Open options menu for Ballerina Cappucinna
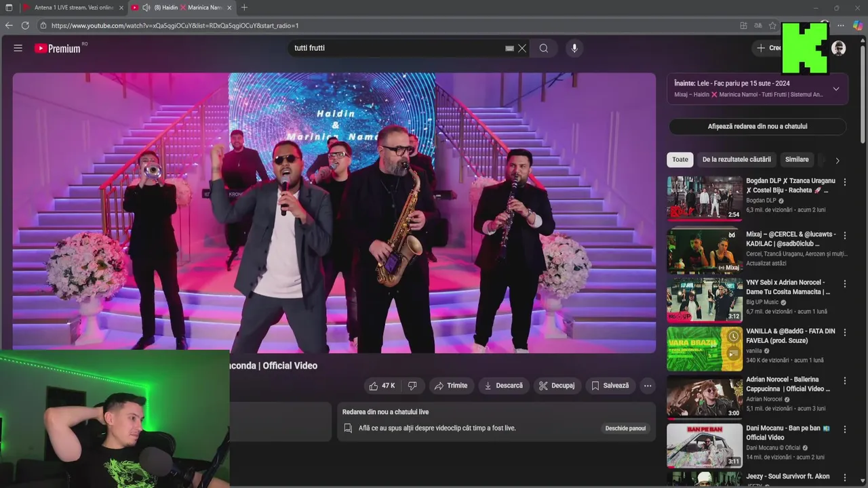The width and height of the screenshot is (868, 488). pos(845,380)
